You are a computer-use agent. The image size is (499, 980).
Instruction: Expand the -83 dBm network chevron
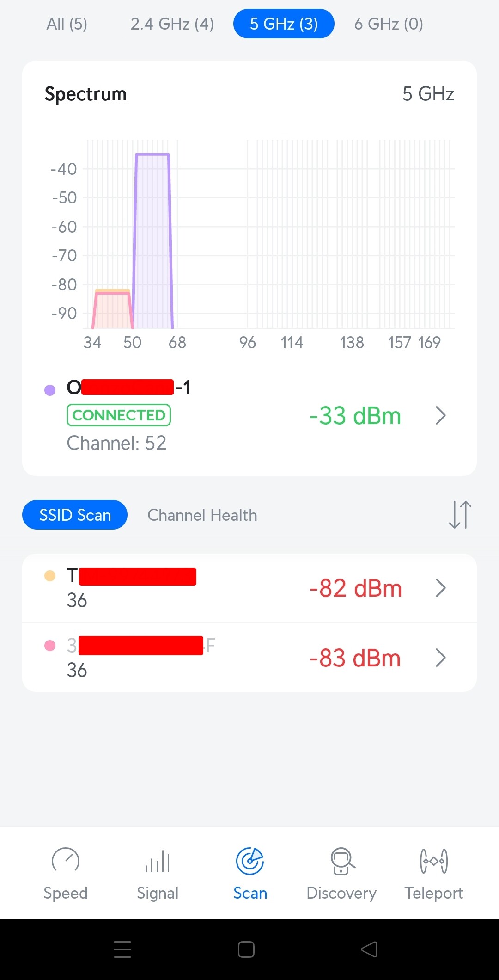point(441,658)
